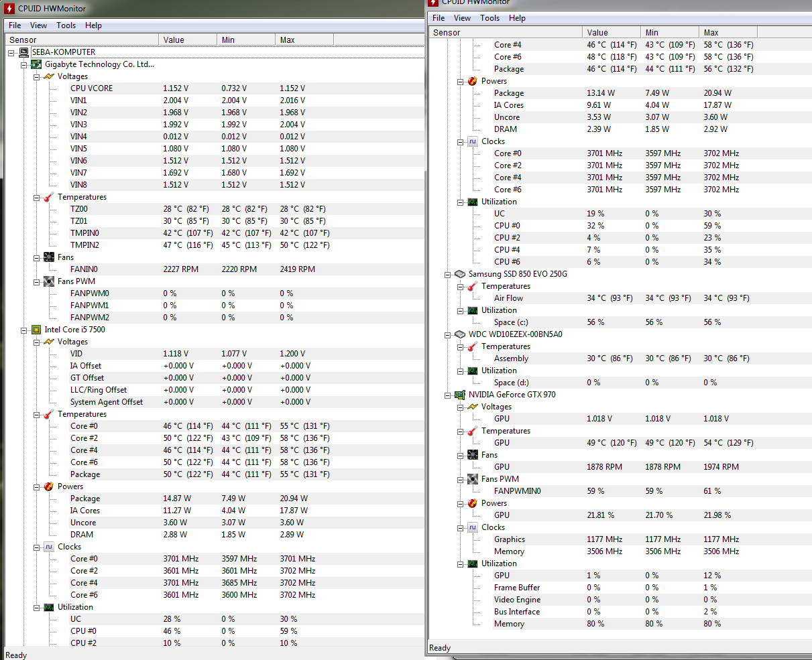Click the Temperatures icon above Air Flow
Image resolution: width=812 pixels, height=660 pixels.
pyautogui.click(x=473, y=286)
